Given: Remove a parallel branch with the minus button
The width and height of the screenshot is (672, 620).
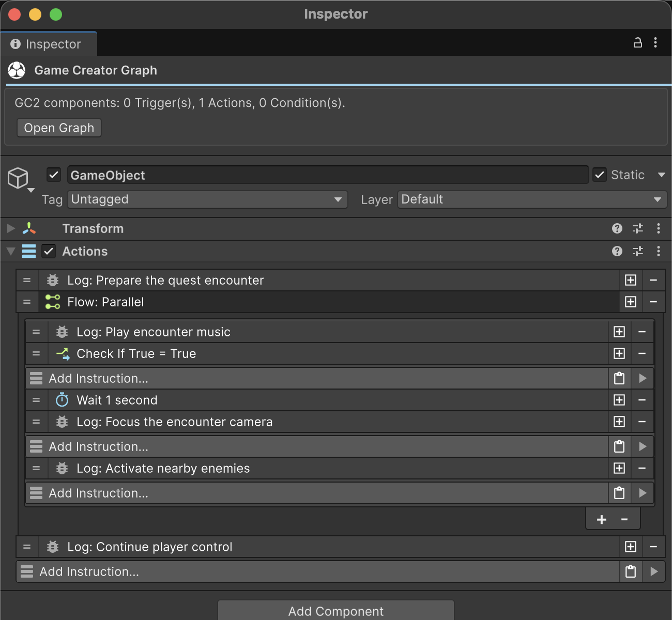Looking at the screenshot, I should 624,519.
